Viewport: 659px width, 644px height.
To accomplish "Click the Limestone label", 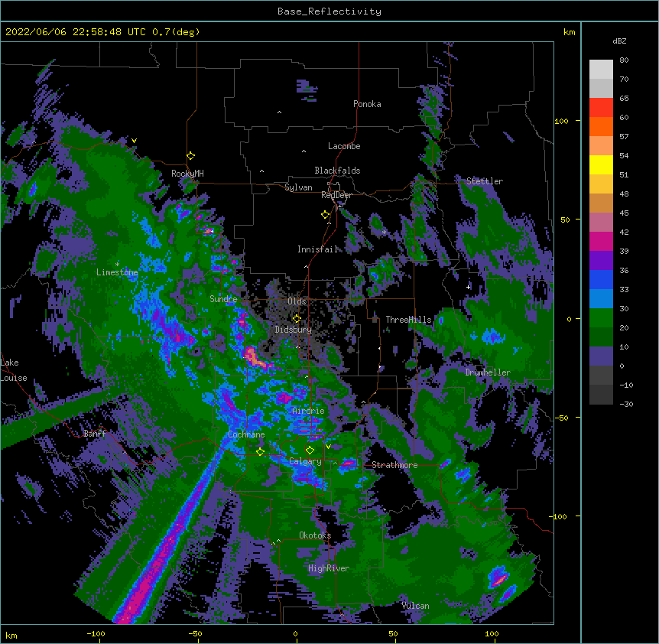I will point(117,272).
